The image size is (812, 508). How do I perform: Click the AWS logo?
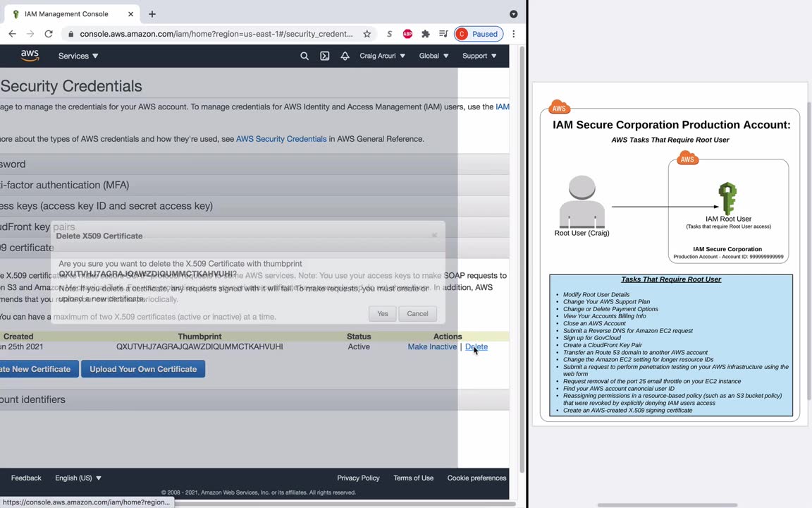tap(30, 56)
